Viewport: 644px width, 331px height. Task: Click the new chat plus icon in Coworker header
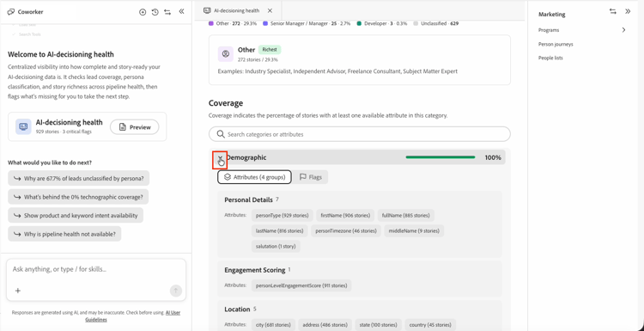coord(143,12)
